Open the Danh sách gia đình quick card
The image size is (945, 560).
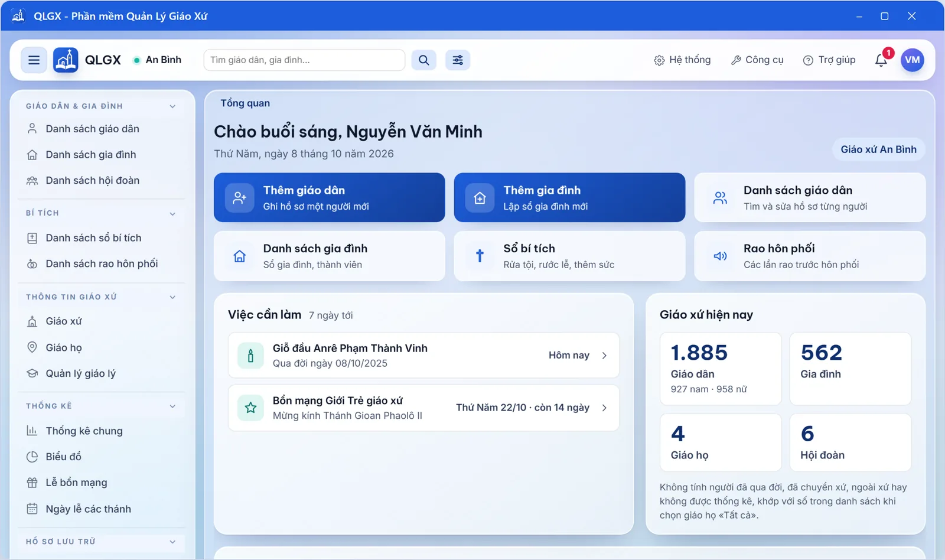[329, 256]
